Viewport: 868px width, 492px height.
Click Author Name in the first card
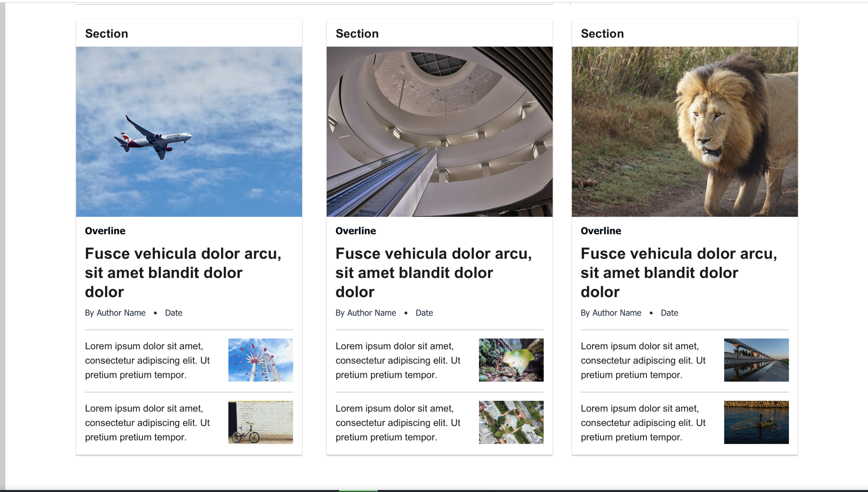121,313
